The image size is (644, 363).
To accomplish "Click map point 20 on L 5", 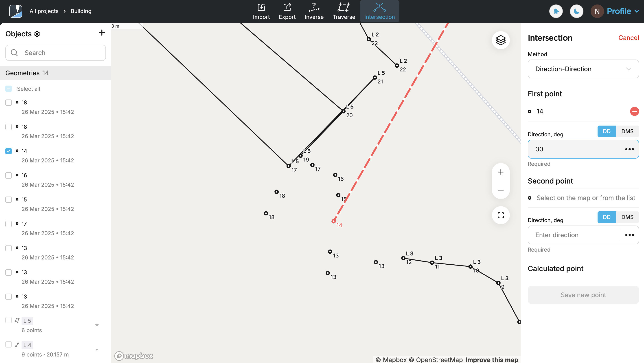I will (343, 111).
